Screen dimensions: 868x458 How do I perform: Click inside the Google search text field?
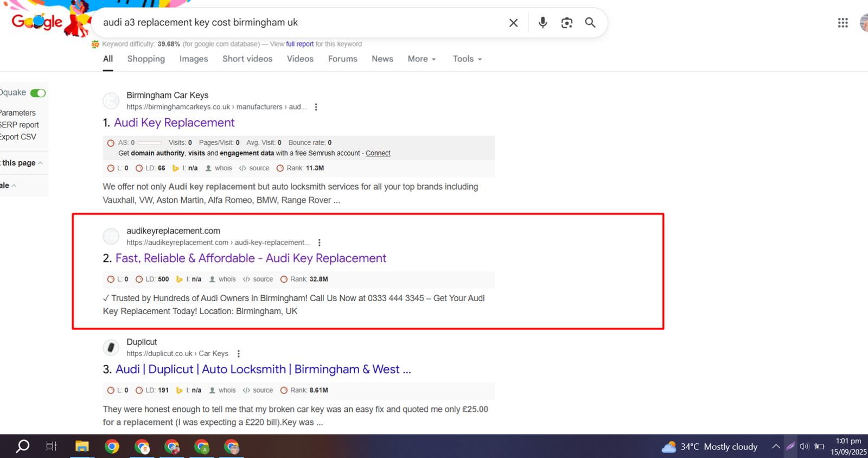pyautogui.click(x=298, y=23)
